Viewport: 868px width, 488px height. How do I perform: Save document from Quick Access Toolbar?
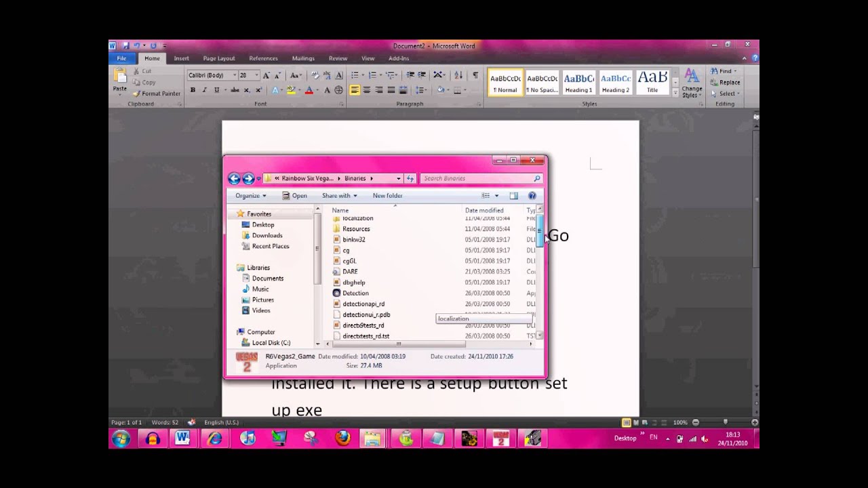point(125,46)
